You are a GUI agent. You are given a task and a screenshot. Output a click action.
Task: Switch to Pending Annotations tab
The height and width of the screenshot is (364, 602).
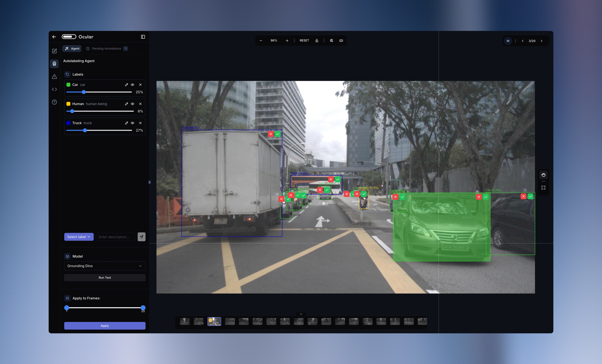(106, 49)
